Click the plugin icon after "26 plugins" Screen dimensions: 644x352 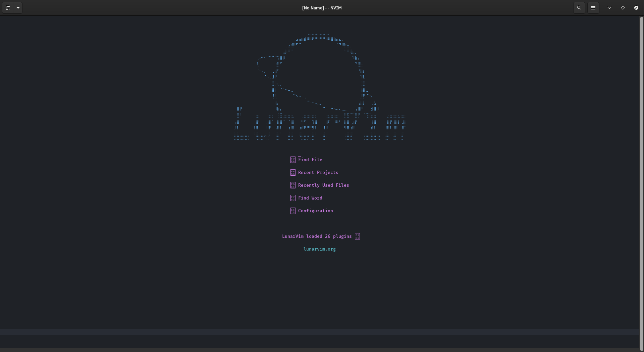tap(357, 236)
